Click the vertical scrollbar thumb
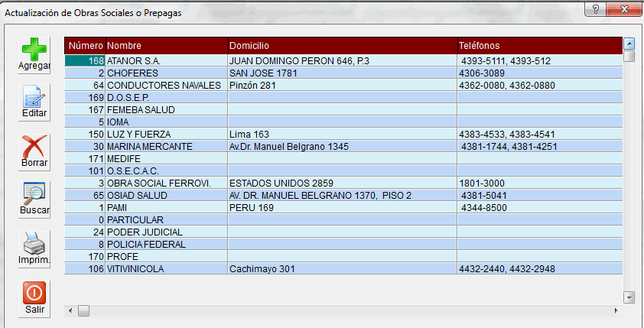This screenshot has width=644, height=328. (x=629, y=56)
